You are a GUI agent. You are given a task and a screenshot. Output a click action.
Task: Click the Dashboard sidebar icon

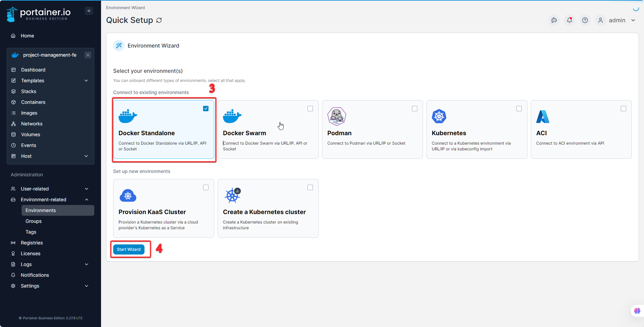tap(13, 70)
